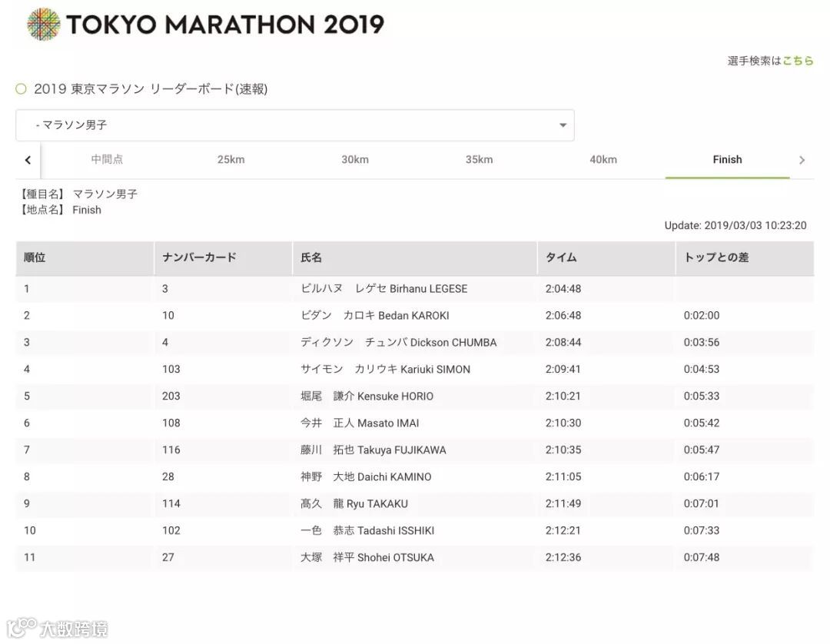Open the 35km split tab
The width and height of the screenshot is (830, 644).
pos(479,160)
